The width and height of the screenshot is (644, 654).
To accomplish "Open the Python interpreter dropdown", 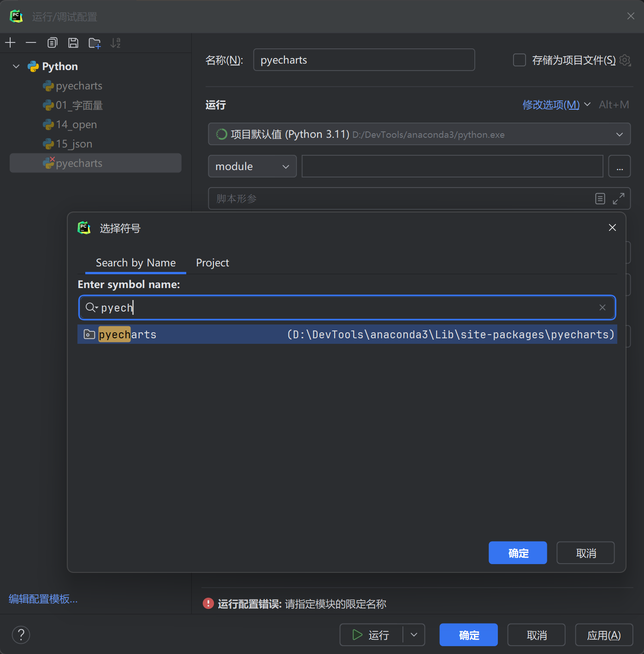I will pos(419,134).
